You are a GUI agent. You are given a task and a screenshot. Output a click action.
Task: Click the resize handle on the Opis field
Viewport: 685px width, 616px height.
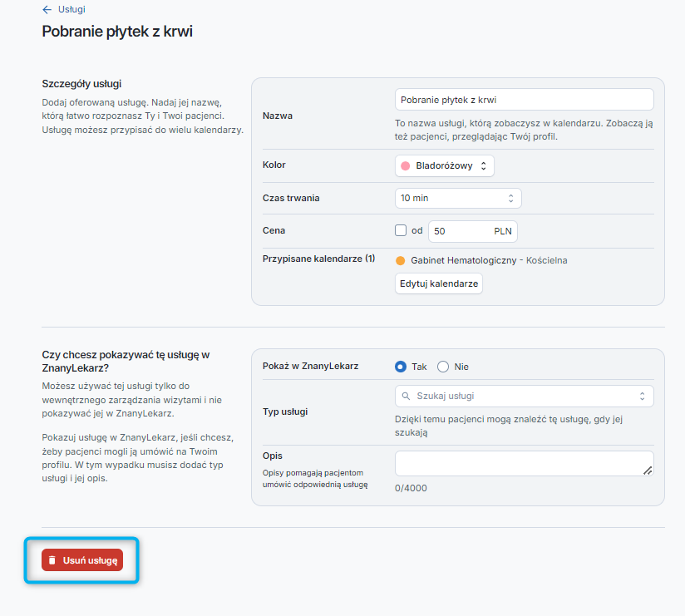point(648,471)
